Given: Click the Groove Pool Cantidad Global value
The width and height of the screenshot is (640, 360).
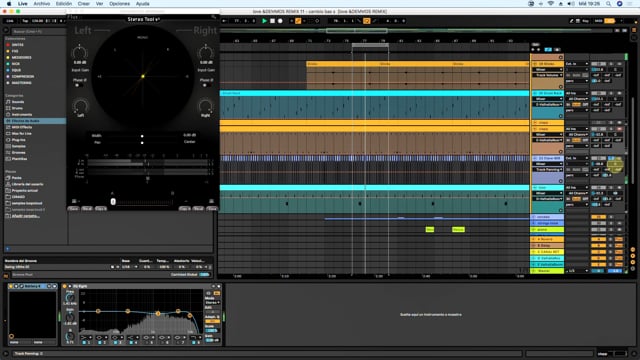Looking at the screenshot, I should [x=204, y=275].
